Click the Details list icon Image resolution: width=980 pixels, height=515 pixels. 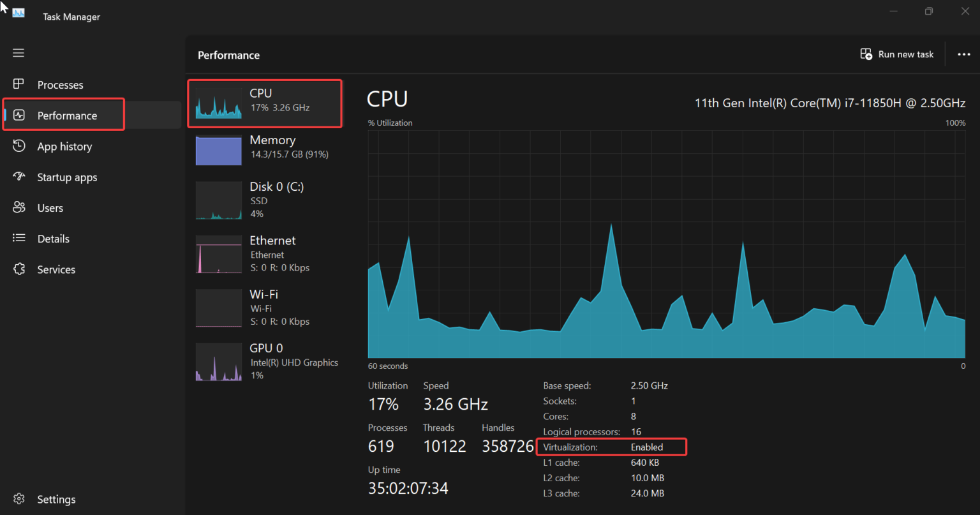[x=19, y=238]
